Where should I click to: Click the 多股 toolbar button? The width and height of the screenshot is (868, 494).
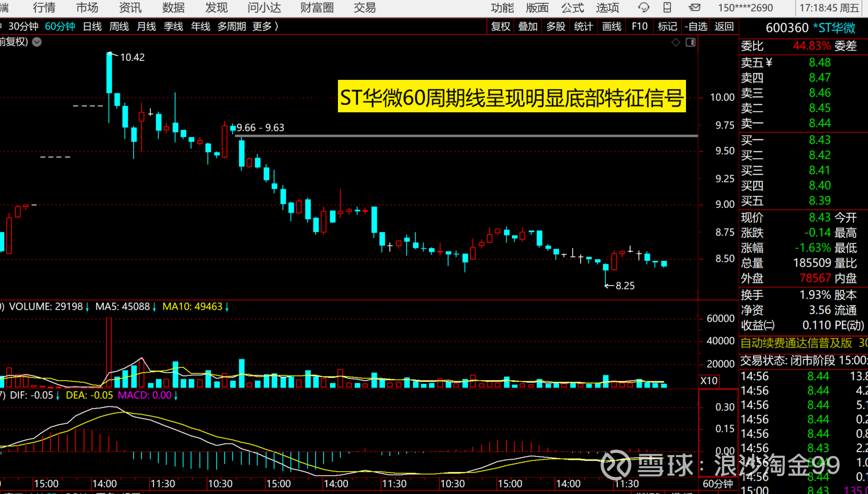click(x=556, y=27)
